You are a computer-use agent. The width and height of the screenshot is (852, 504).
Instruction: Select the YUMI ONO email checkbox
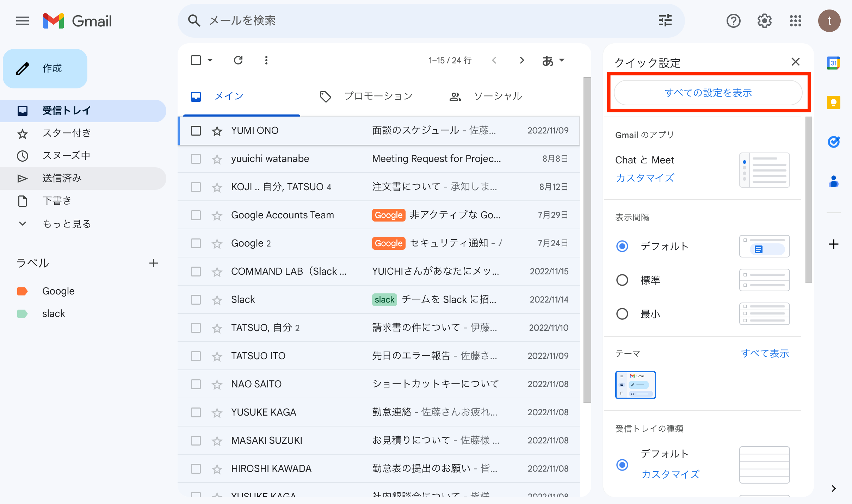196,131
